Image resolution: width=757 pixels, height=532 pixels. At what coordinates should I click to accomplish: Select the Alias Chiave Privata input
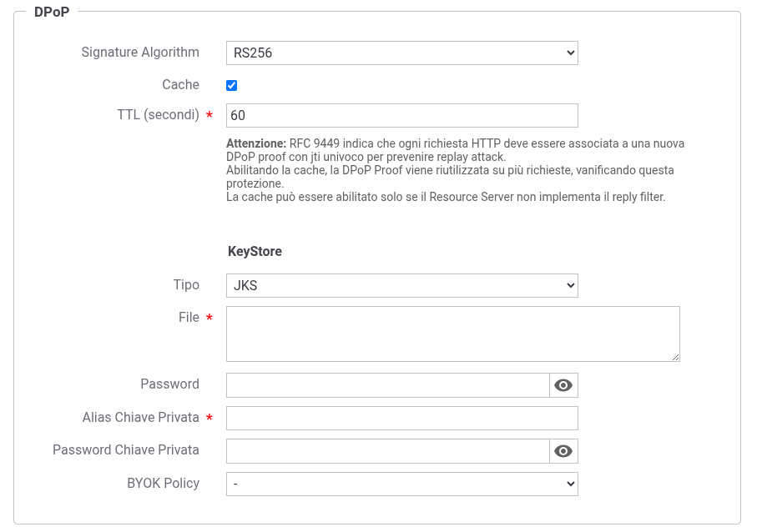401,418
